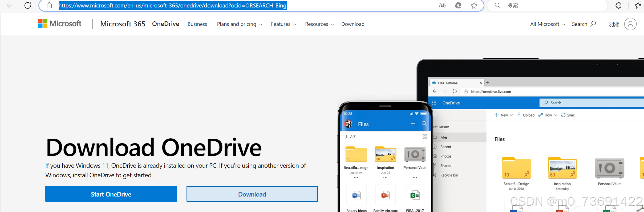This screenshot has height=212, width=644.
Task: Click the Search site button
Action: click(584, 24)
